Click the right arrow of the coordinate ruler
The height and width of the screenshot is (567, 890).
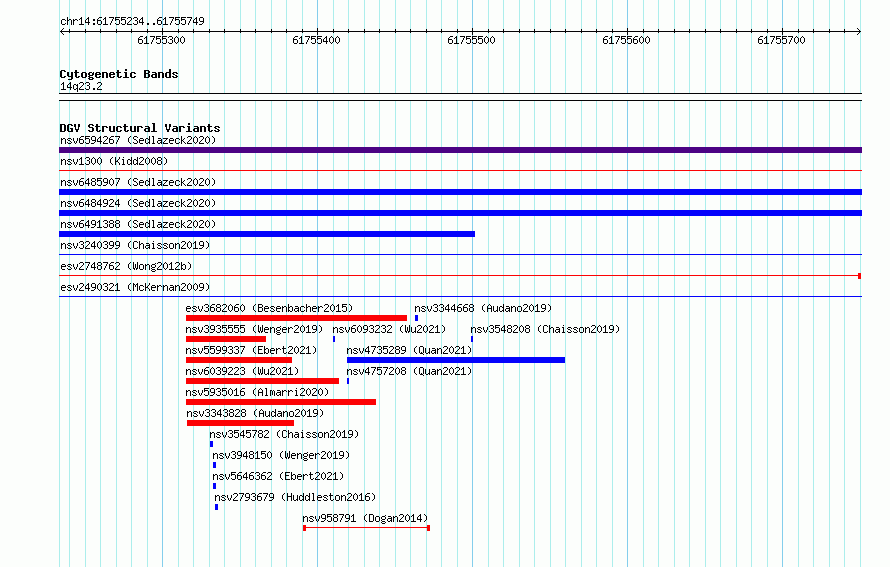tap(859, 31)
